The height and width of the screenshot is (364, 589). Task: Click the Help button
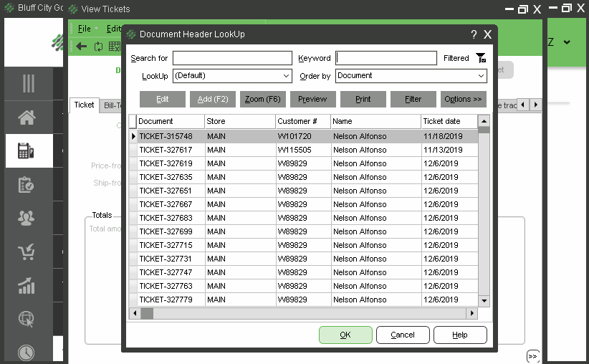(460, 335)
